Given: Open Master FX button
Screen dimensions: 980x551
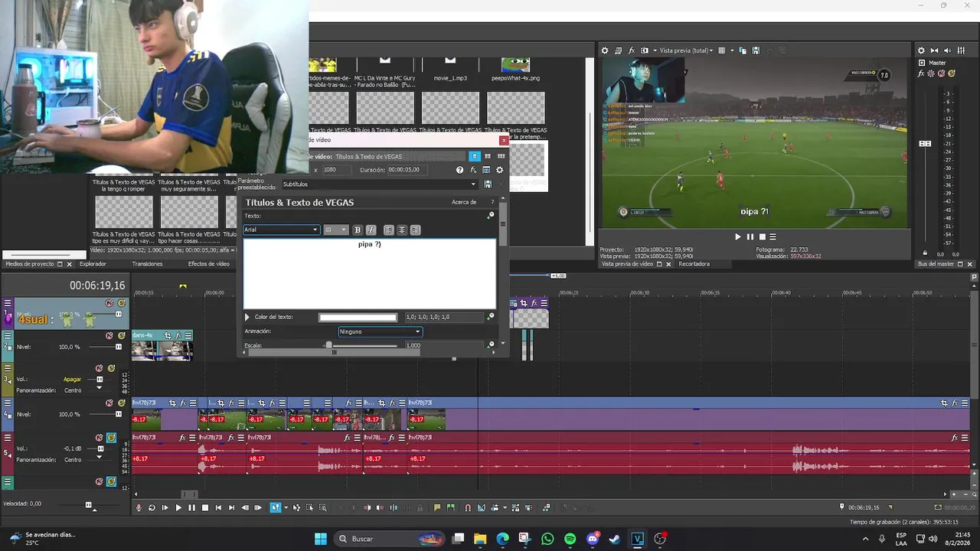Looking at the screenshot, I should [x=921, y=73].
